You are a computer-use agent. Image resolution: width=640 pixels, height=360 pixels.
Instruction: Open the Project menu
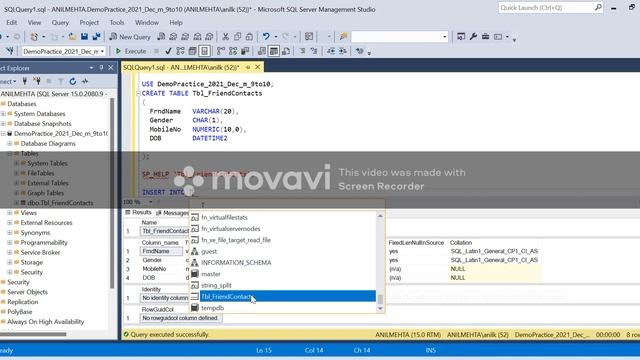89,22
